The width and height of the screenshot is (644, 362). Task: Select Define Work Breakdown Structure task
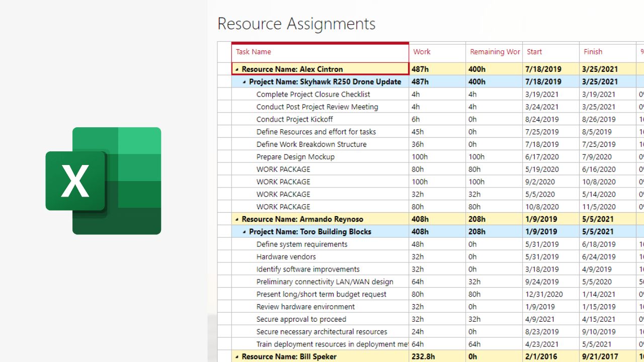point(311,144)
